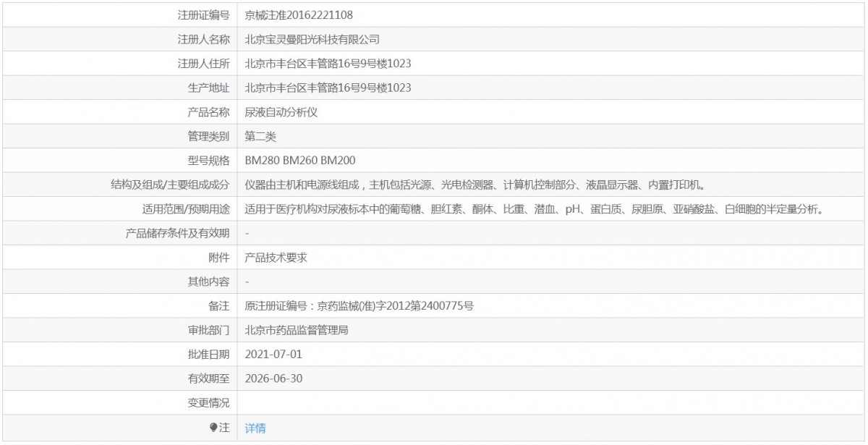Select attachment value 产品技术要求
The image size is (868, 445).
276,258
